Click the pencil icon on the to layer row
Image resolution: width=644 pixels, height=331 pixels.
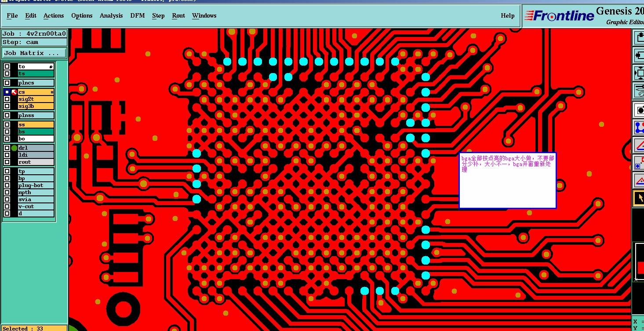(51, 67)
